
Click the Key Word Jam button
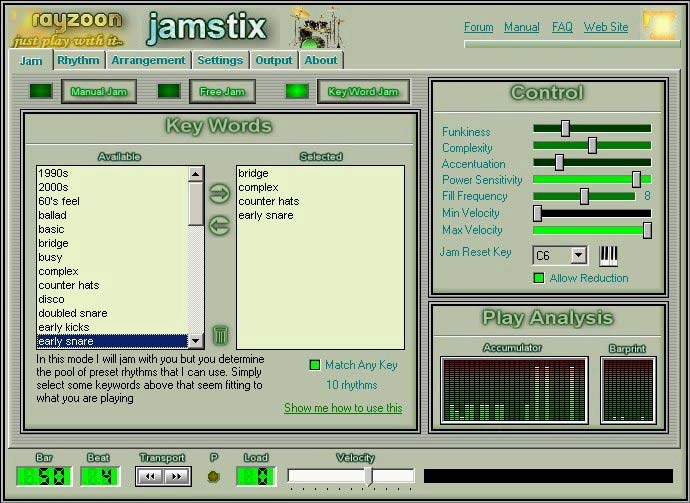click(363, 92)
